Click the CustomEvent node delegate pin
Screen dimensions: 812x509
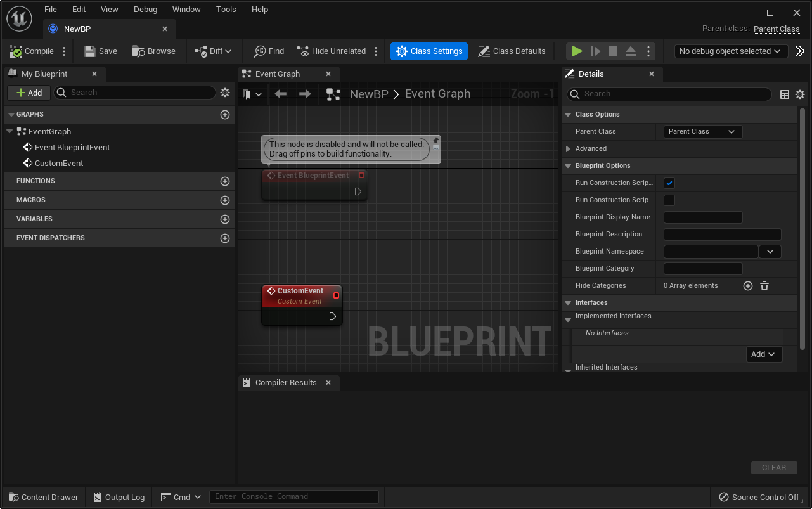click(x=336, y=295)
